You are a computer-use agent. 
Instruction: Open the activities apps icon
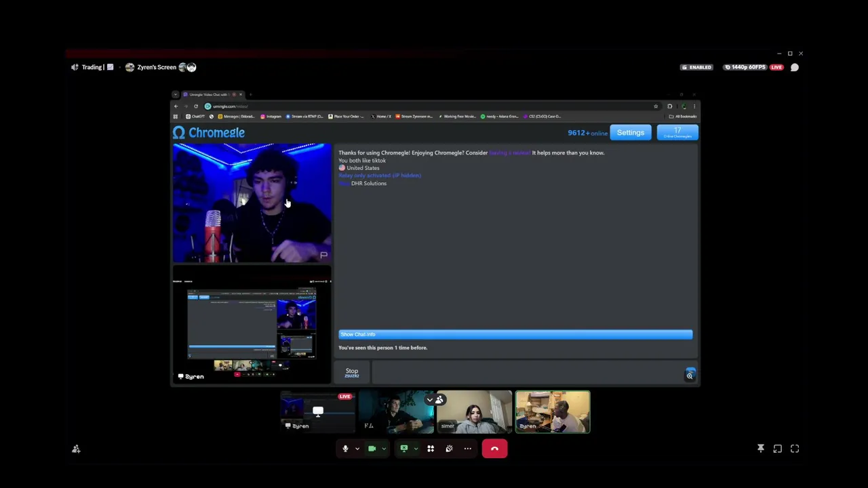click(431, 449)
